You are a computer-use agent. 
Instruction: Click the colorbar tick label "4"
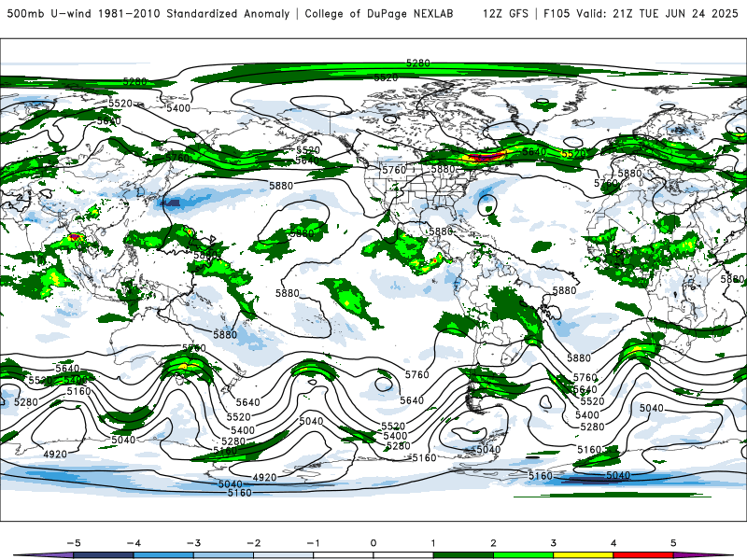tap(613, 543)
